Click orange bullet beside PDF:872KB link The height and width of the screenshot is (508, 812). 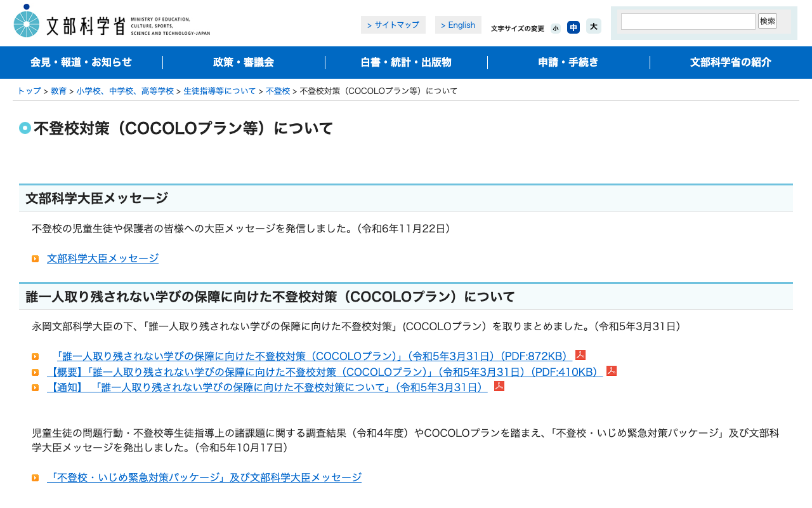[36, 357]
